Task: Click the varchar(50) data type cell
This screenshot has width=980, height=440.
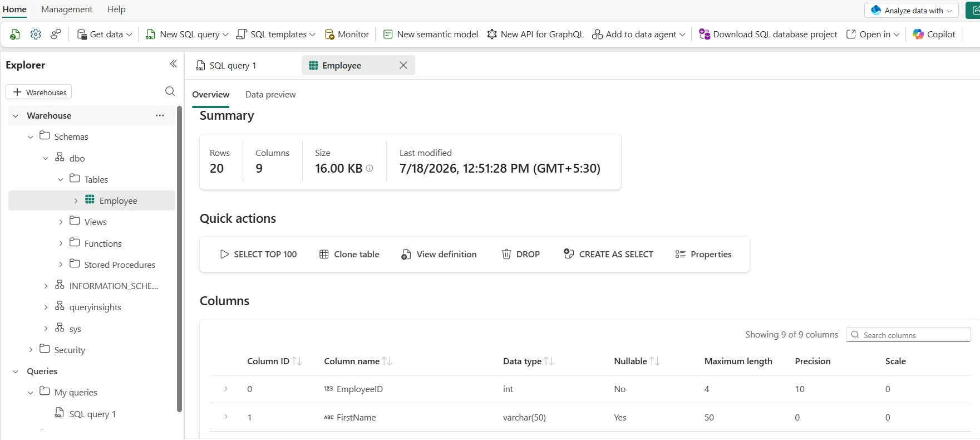Action: coord(524,417)
